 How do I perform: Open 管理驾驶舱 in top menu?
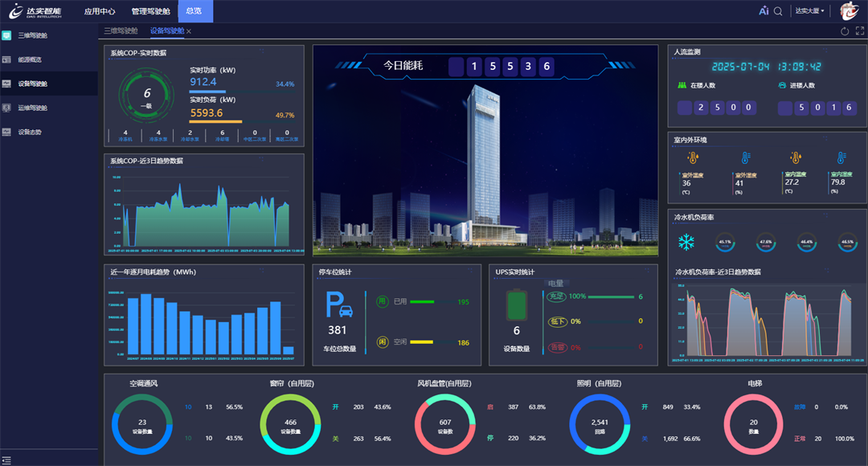(x=150, y=11)
